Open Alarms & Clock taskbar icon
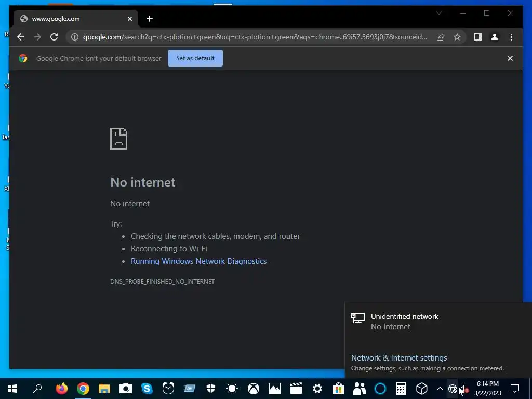 pyautogui.click(x=168, y=389)
